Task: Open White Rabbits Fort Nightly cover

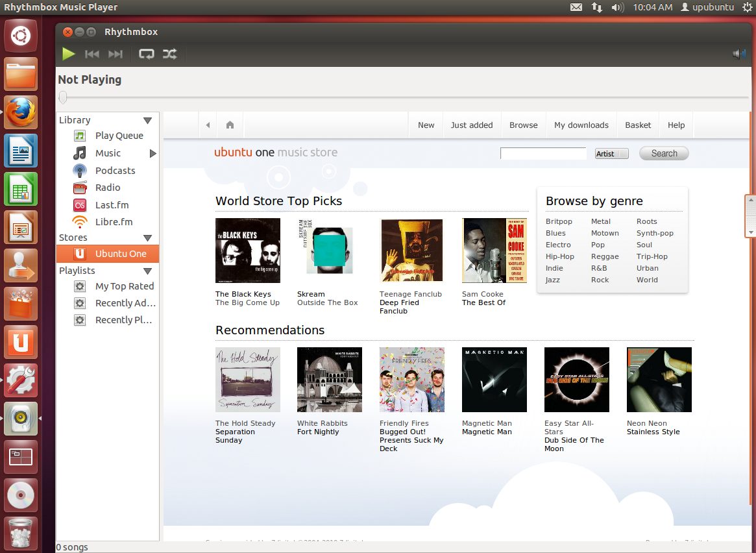Action: pos(329,380)
